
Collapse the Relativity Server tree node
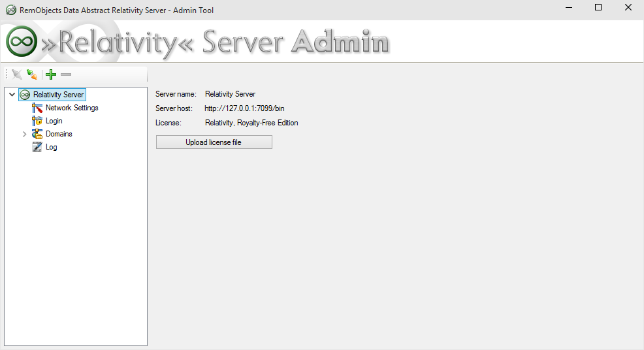pyautogui.click(x=12, y=95)
